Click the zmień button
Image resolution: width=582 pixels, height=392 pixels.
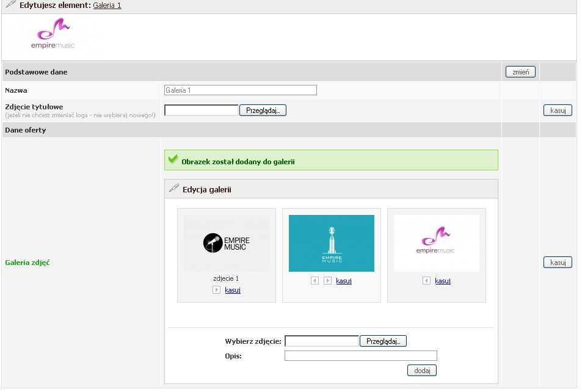[x=520, y=72]
